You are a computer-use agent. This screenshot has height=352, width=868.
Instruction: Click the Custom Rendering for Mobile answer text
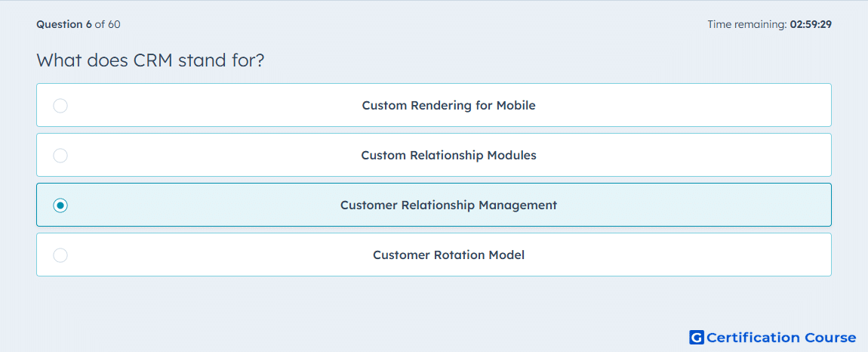[448, 105]
